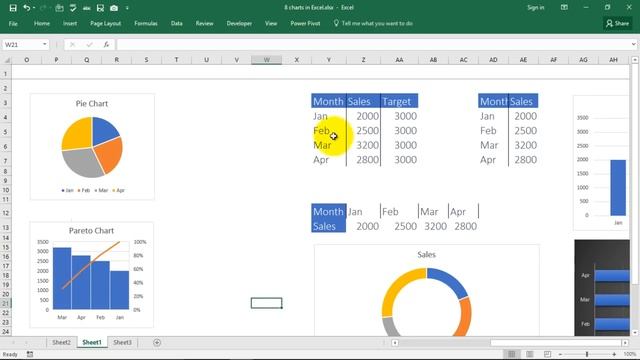Click the Tell me what you want to do box
Image resolution: width=640 pixels, height=360 pixels.
[373, 24]
